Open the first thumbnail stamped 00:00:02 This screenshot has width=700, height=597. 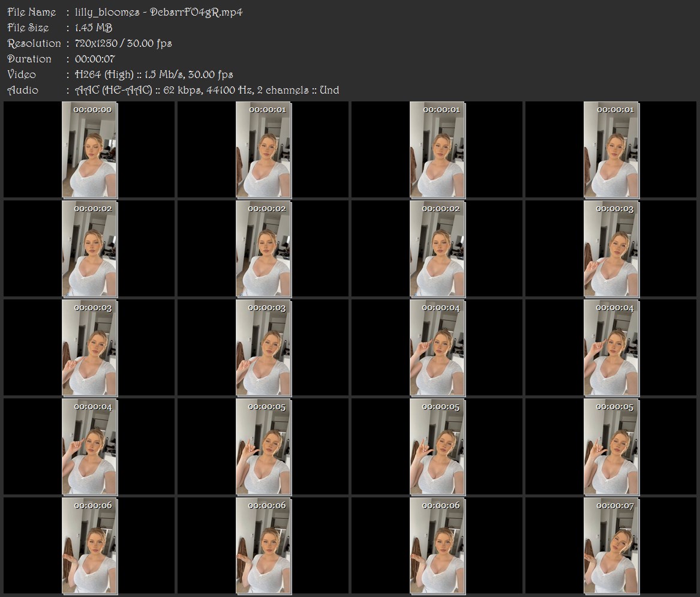[x=89, y=249]
